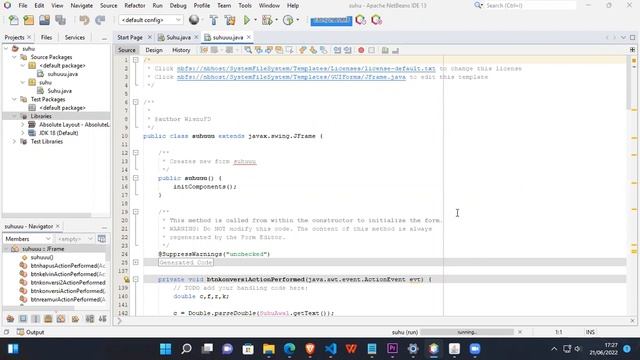Click the Last Edit icon in the editor toolbar

(x=204, y=50)
